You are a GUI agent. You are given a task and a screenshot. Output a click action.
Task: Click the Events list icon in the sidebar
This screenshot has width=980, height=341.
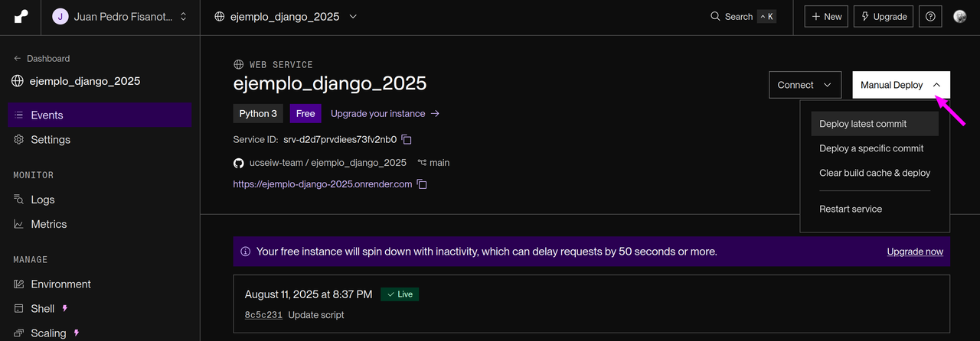pyautogui.click(x=19, y=115)
